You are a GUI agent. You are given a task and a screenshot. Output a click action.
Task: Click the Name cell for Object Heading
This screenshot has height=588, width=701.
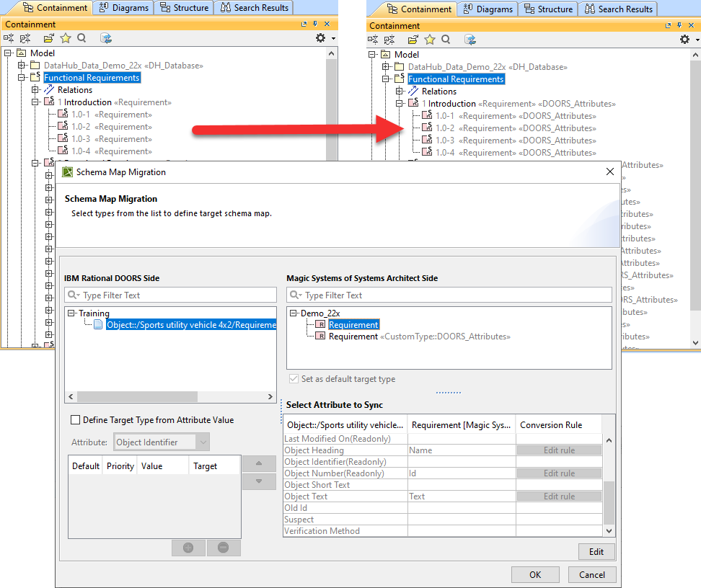(x=462, y=450)
